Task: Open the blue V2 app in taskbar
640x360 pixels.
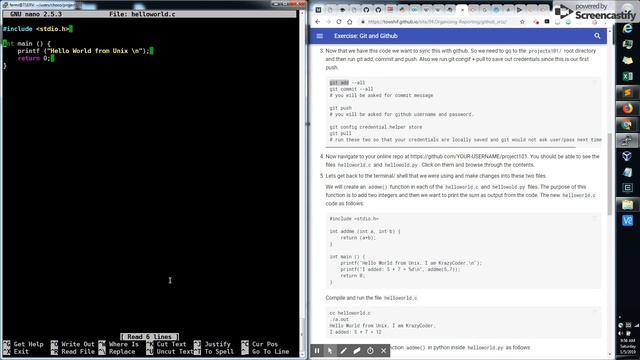Action: tap(627, 220)
